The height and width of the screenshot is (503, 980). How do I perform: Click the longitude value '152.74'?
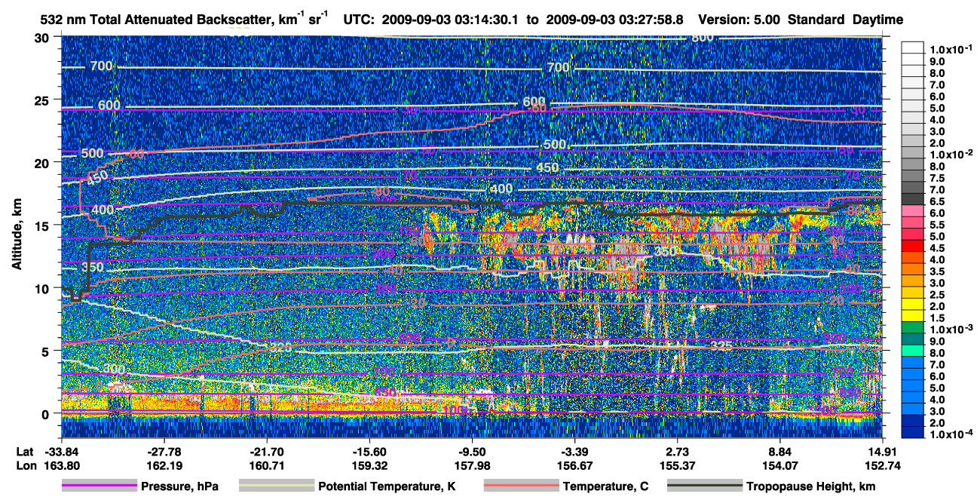[x=883, y=465]
